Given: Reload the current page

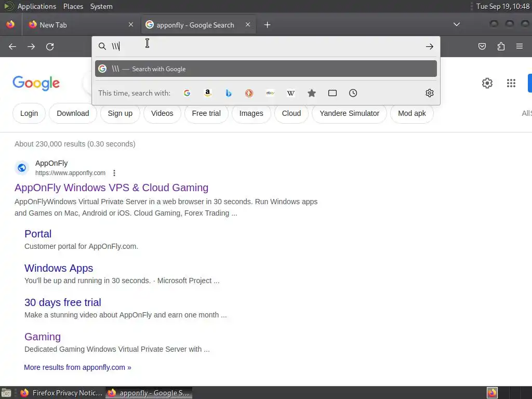Looking at the screenshot, I should click(x=50, y=46).
